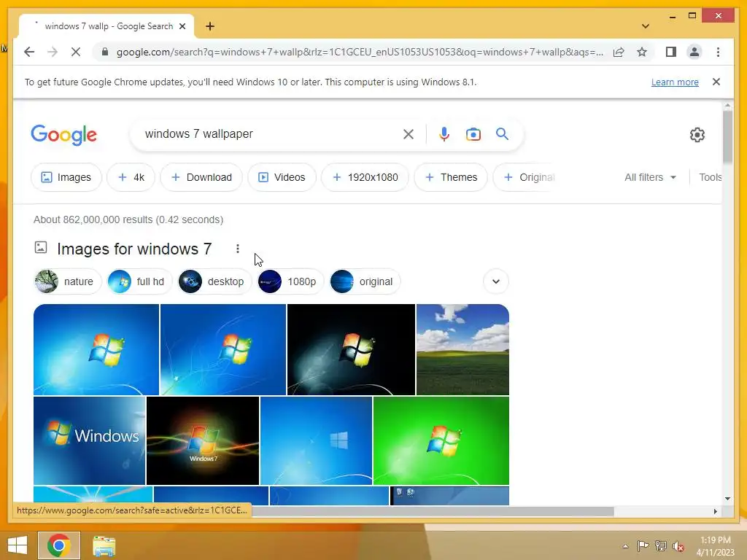Bookmark this tab with the star
The width and height of the screenshot is (747, 560).
[x=642, y=52]
